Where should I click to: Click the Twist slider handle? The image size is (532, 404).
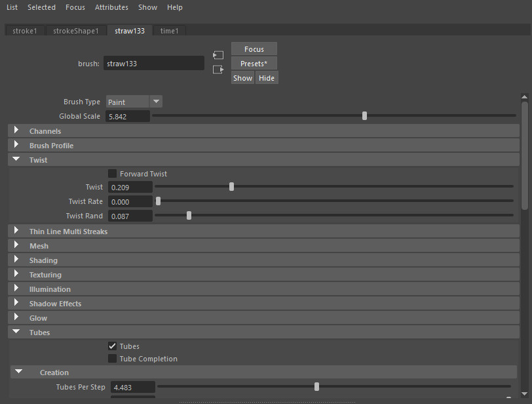[x=231, y=186]
